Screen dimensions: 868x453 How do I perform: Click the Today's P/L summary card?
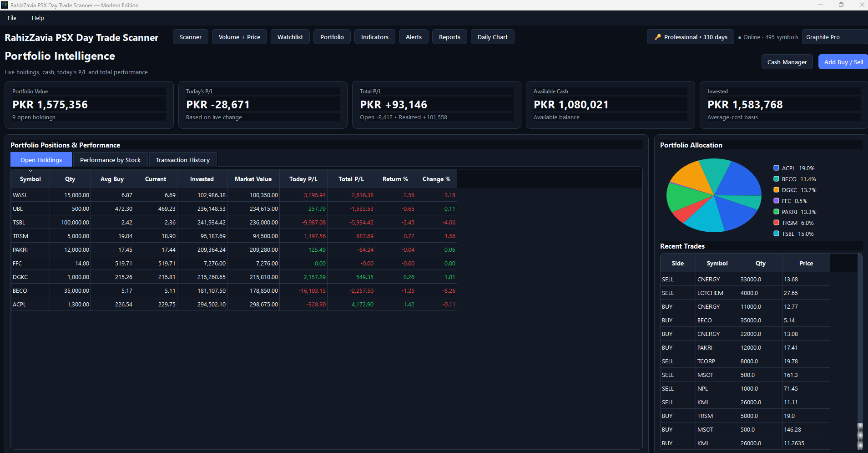[263, 105]
